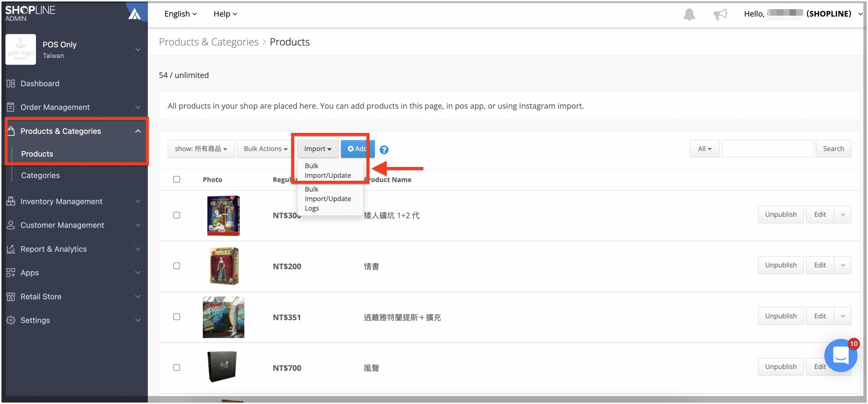Viewport: 868px width, 404px height.
Task: Open the live chat bubble widget
Action: (840, 355)
